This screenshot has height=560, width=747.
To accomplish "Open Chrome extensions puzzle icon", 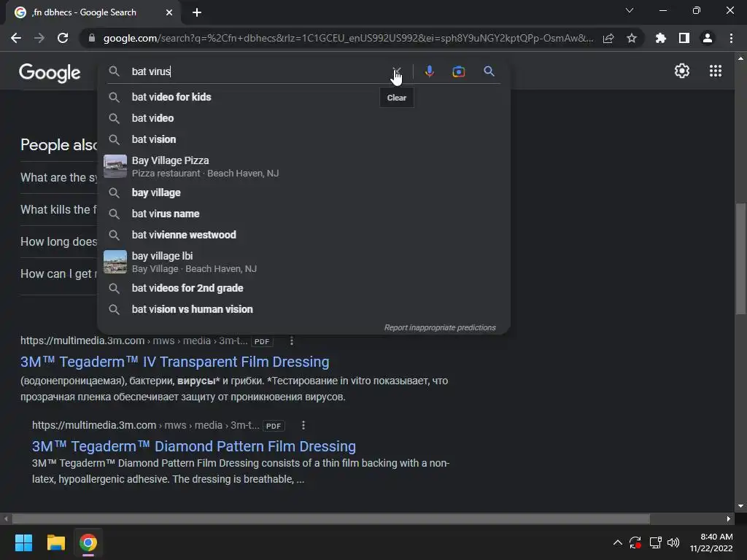I will [x=660, y=38].
